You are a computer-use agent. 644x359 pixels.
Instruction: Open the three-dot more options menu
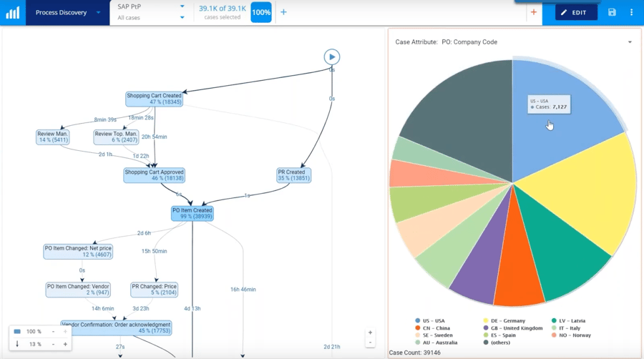pyautogui.click(x=631, y=13)
